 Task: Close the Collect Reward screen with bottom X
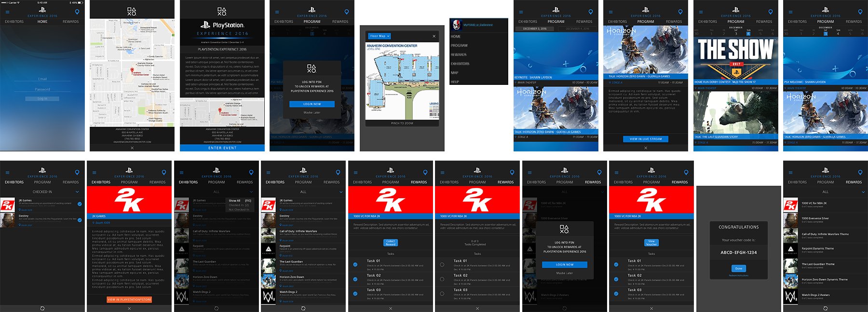[391, 308]
